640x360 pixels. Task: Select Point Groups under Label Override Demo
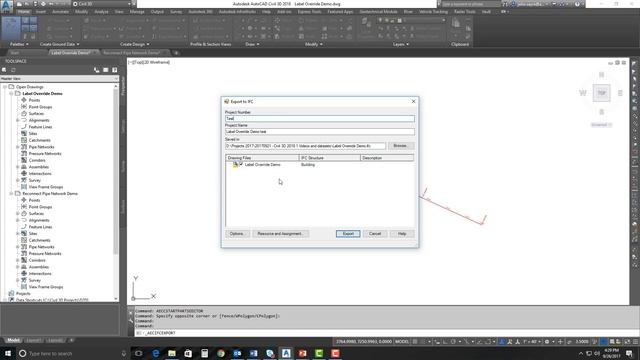pos(40,107)
